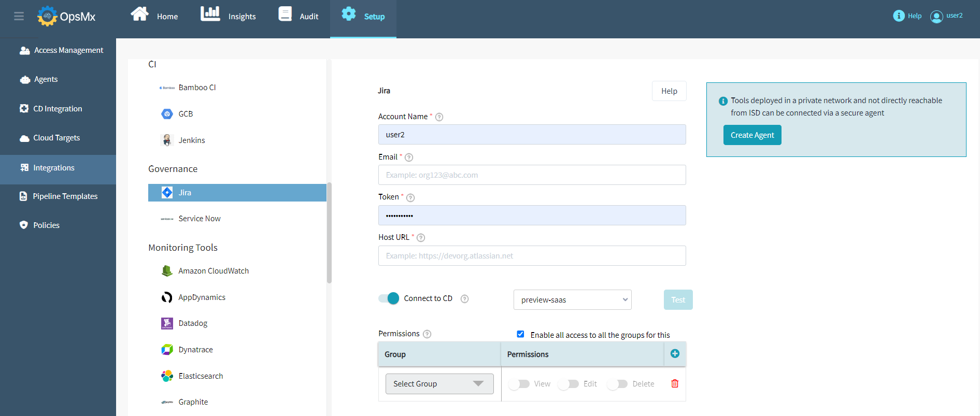
Task: Click the integrations list scrollbar
Action: (329, 233)
